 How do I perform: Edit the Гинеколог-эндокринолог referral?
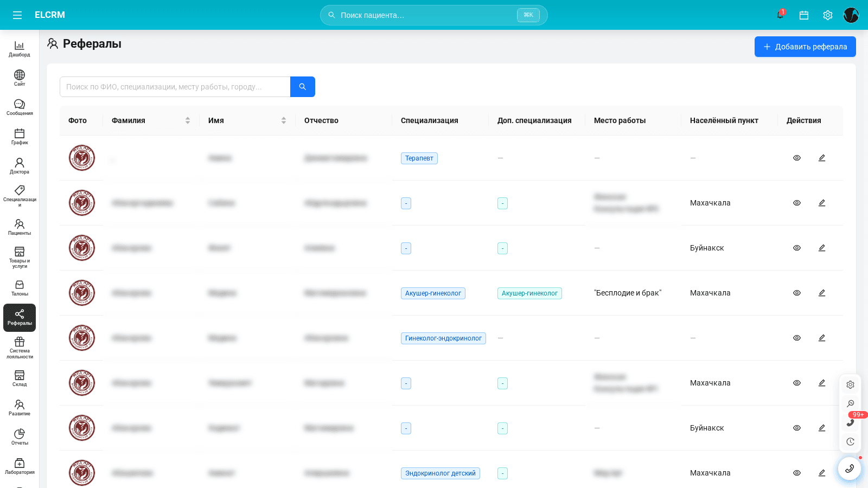(x=822, y=338)
